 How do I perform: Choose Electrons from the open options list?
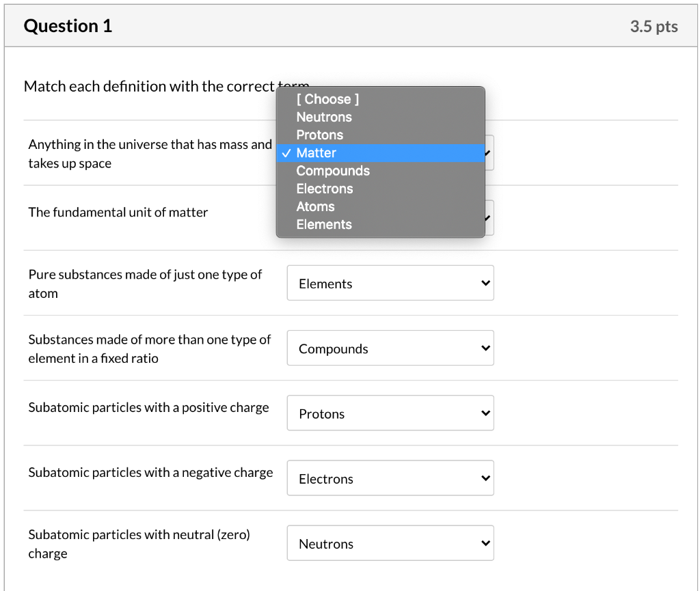[x=325, y=189]
